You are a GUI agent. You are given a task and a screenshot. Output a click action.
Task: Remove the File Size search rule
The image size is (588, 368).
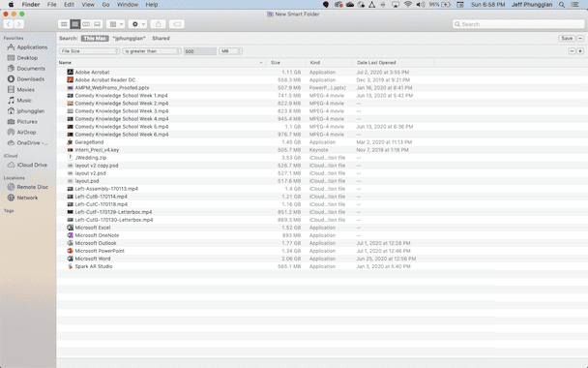pyautogui.click(x=572, y=51)
